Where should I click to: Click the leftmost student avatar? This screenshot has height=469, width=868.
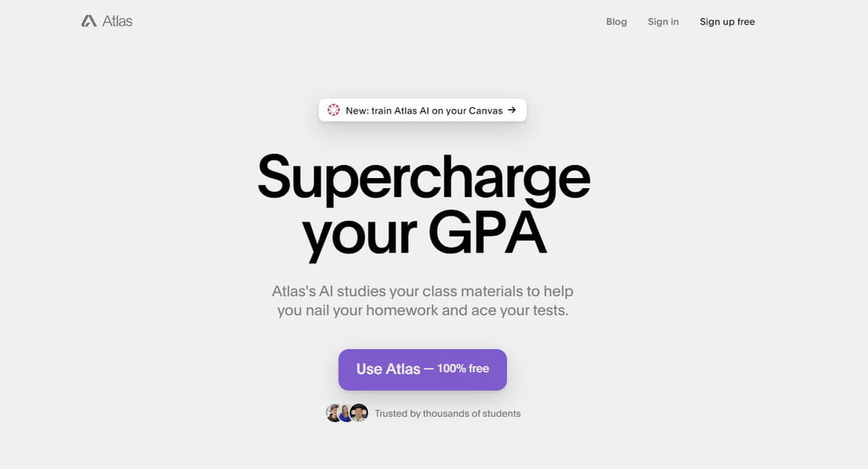click(334, 413)
